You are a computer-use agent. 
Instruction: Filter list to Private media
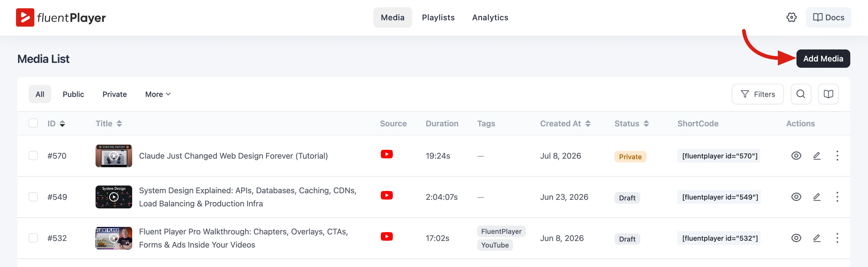coord(114,94)
